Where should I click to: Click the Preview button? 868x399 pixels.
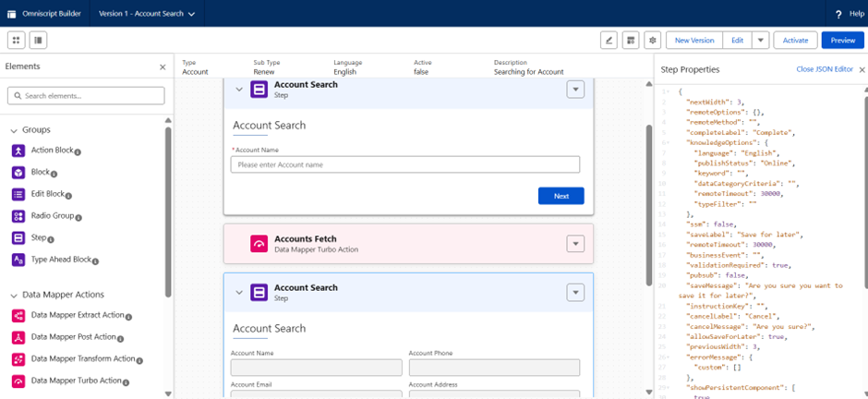pyautogui.click(x=842, y=41)
